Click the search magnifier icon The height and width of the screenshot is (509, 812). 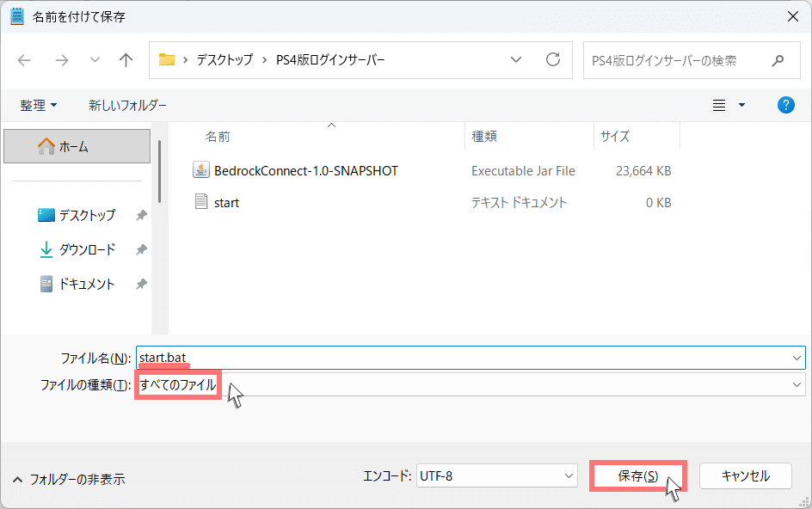pyautogui.click(x=778, y=60)
